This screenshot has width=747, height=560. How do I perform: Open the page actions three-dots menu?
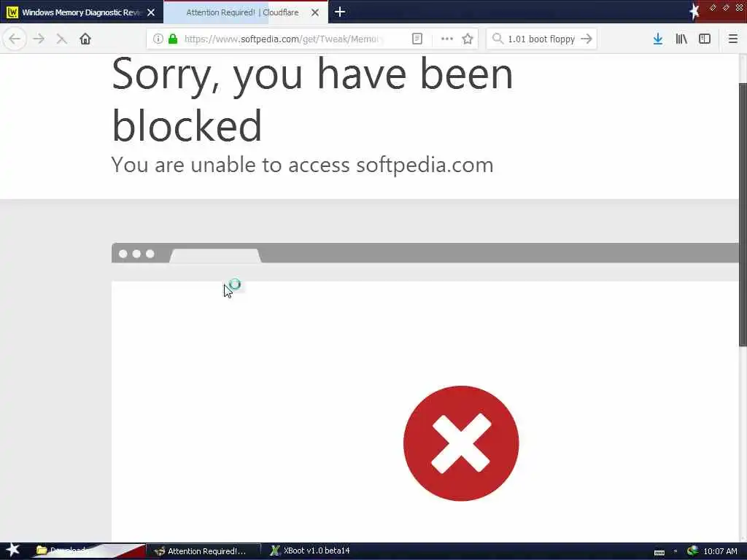[x=447, y=39]
